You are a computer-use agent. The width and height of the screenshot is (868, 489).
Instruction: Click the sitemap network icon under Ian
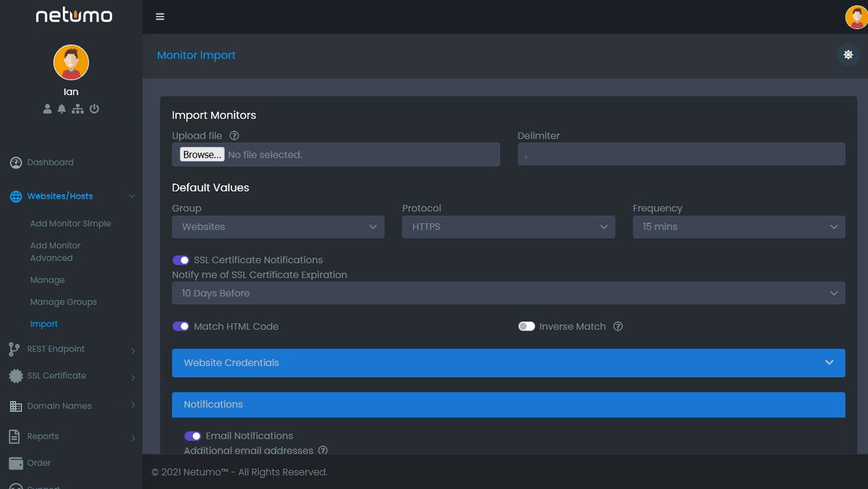77,109
